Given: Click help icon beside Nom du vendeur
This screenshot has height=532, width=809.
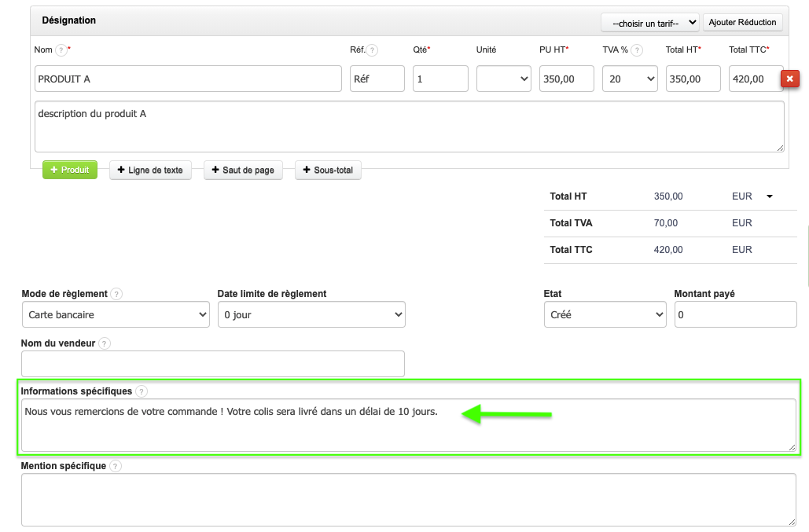Looking at the screenshot, I should click(105, 343).
